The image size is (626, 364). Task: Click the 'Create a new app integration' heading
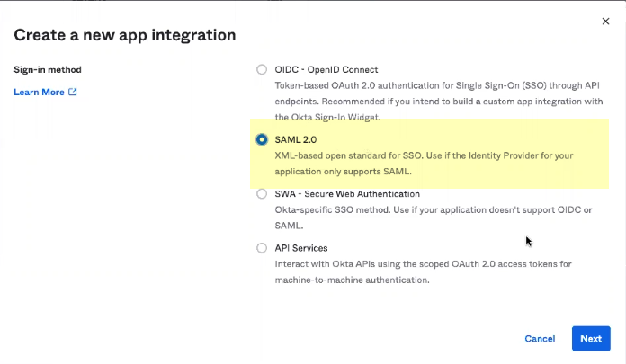point(125,35)
